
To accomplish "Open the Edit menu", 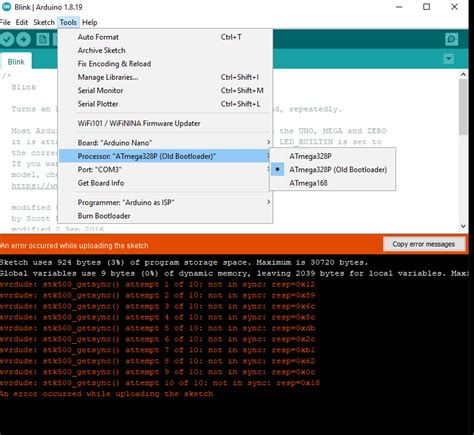I will pyautogui.click(x=22, y=22).
